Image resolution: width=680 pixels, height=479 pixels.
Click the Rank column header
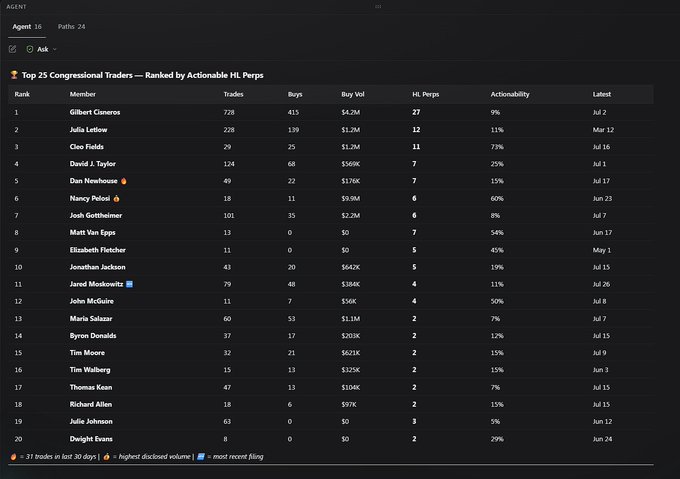point(22,94)
